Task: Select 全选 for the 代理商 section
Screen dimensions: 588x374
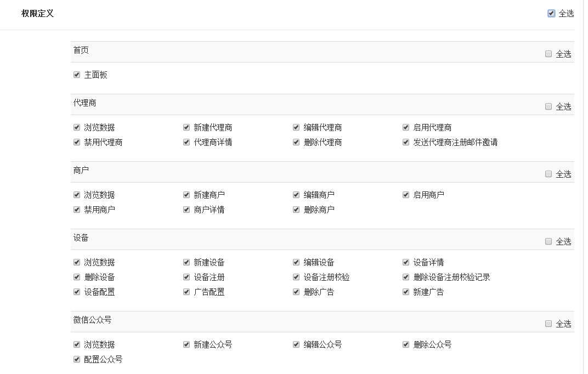Action: 549,106
